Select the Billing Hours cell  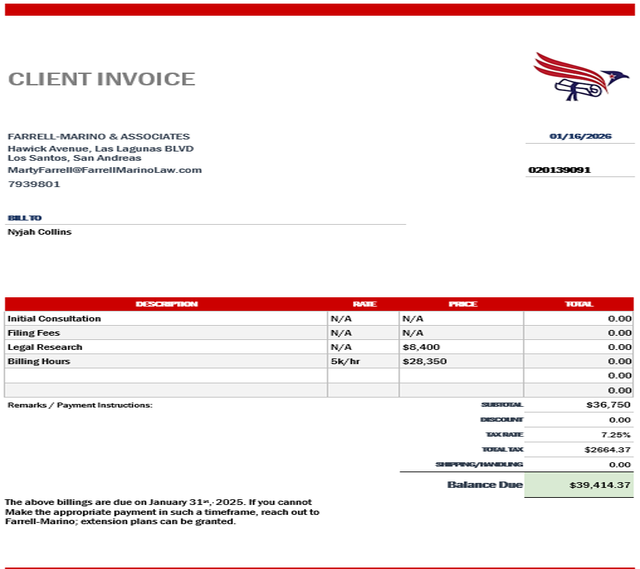coord(166,361)
